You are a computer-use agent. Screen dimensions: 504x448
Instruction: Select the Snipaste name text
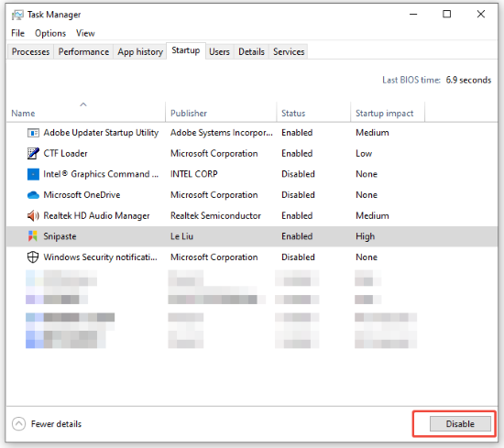pyautogui.click(x=60, y=236)
